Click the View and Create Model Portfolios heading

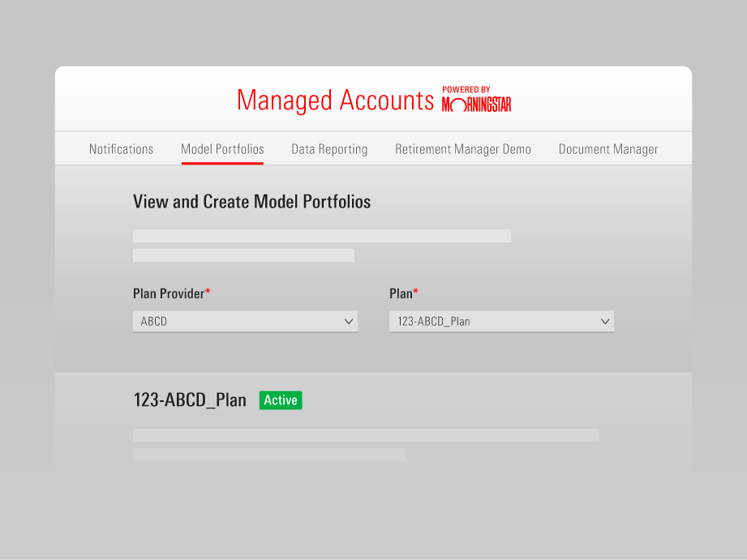251,202
